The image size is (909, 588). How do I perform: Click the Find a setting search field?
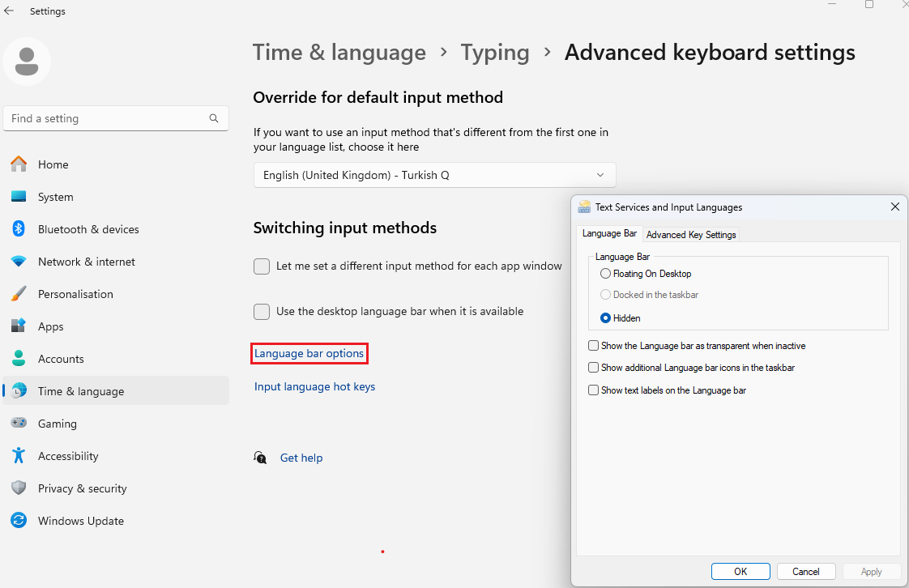[115, 118]
